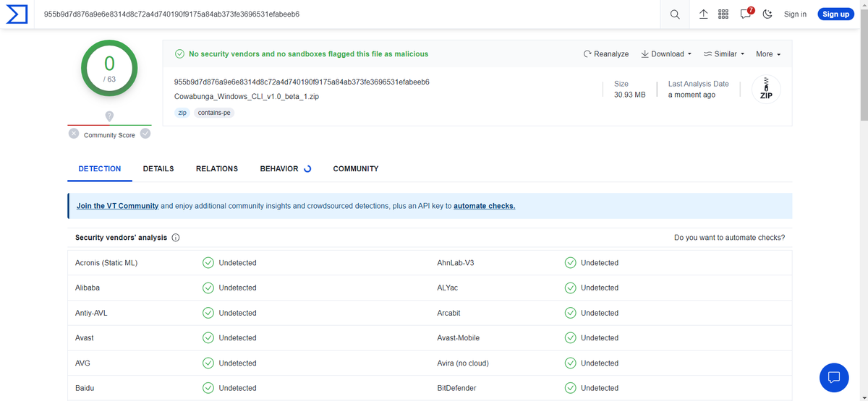Switch to the DETAILS tab
The height and width of the screenshot is (401, 868).
click(158, 169)
